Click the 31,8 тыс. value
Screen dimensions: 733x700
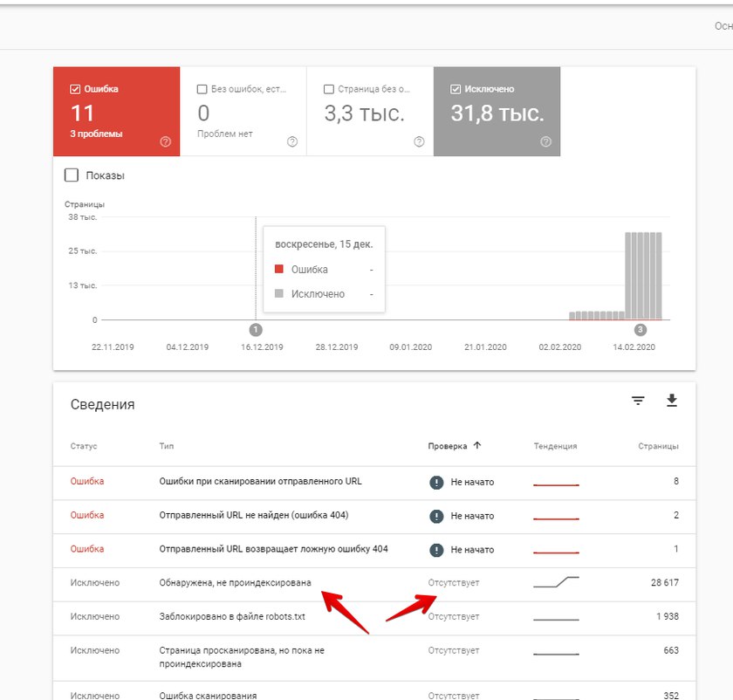497,113
